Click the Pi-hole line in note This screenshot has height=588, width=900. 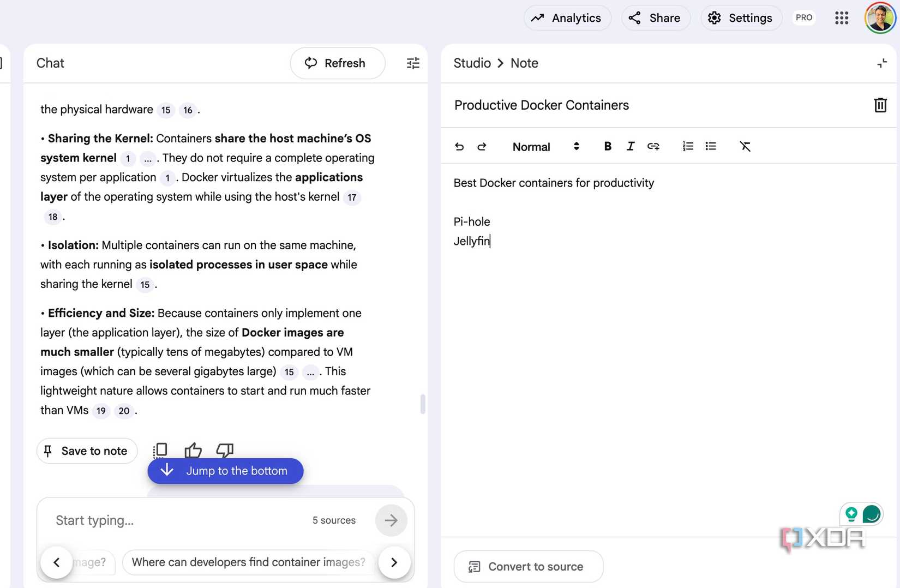click(472, 221)
